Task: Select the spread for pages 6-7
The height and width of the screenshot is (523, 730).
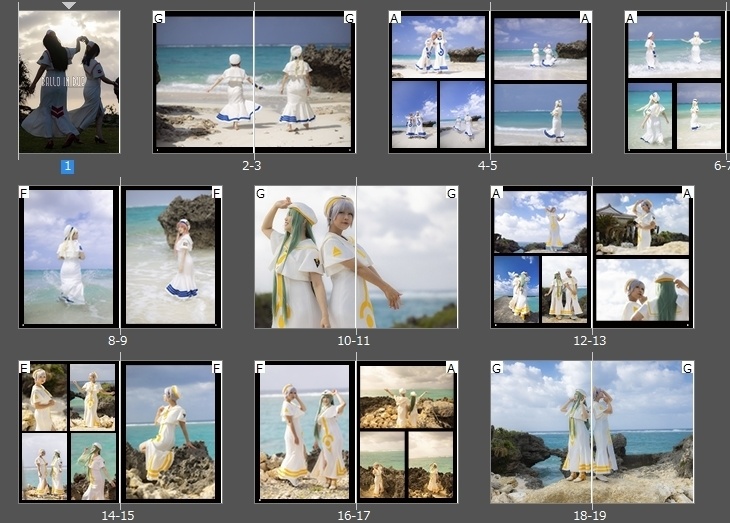Action: 677,82
